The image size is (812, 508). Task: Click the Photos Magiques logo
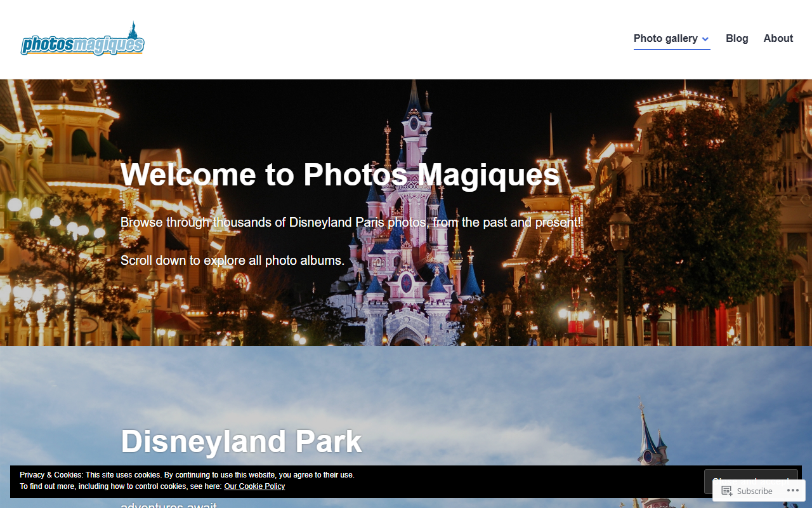[x=82, y=39]
